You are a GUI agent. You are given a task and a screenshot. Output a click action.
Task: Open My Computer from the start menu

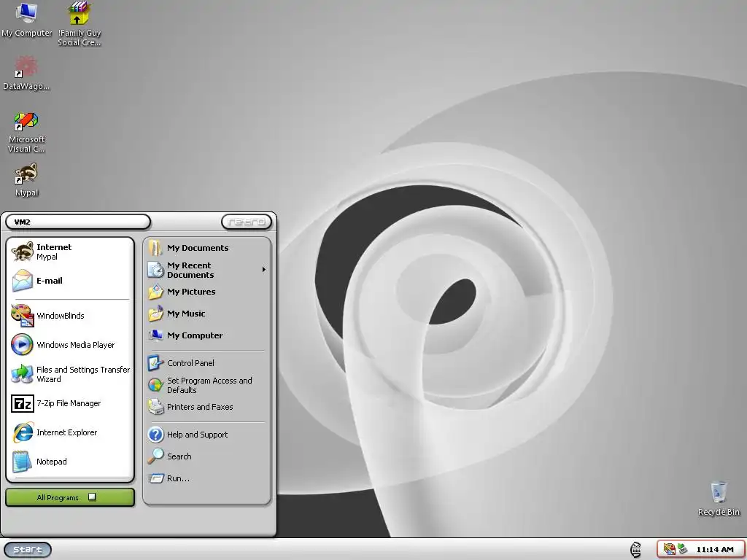point(206,335)
